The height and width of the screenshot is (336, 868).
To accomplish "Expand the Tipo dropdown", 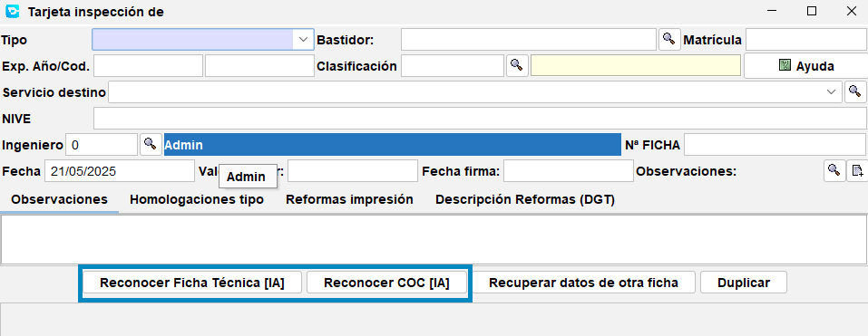I will (x=303, y=39).
